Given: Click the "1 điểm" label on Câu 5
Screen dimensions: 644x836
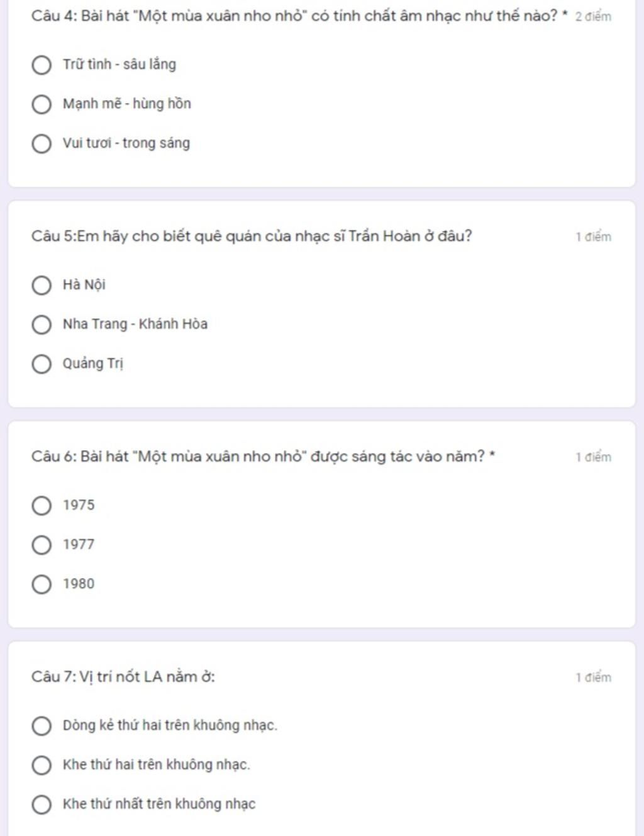Looking at the screenshot, I should point(593,237).
